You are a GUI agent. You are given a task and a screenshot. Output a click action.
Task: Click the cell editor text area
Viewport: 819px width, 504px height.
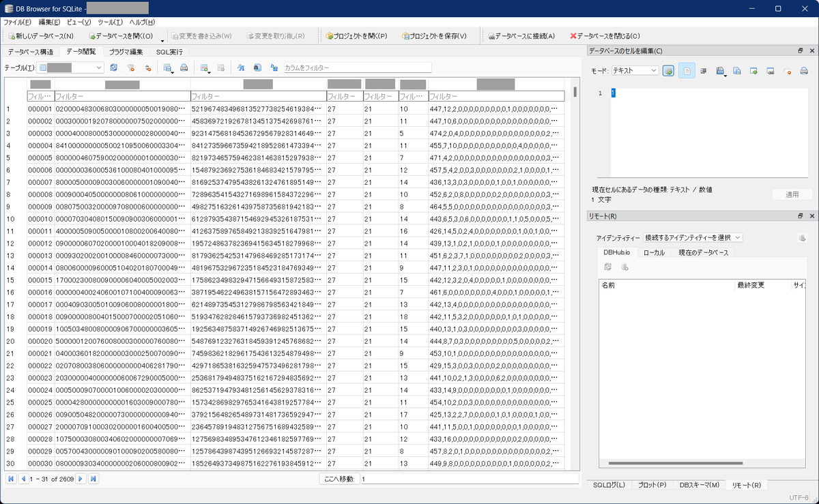point(710,132)
